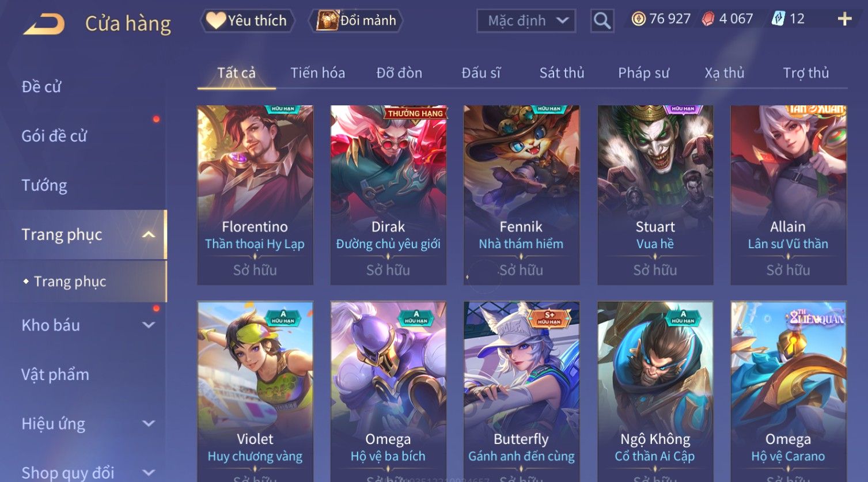Viewport: 868px width, 482px height.
Task: Select the Pháp sư tab
Action: (643, 73)
